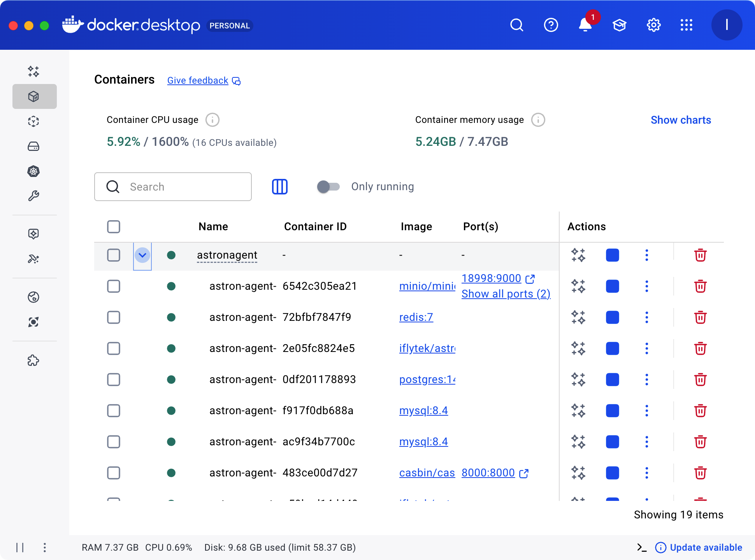The width and height of the screenshot is (755, 560).
Task: Stop the astronagent stack
Action: [x=612, y=255]
